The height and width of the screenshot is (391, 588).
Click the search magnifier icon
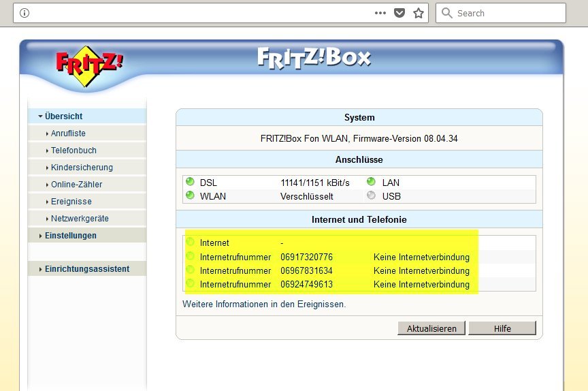(446, 13)
